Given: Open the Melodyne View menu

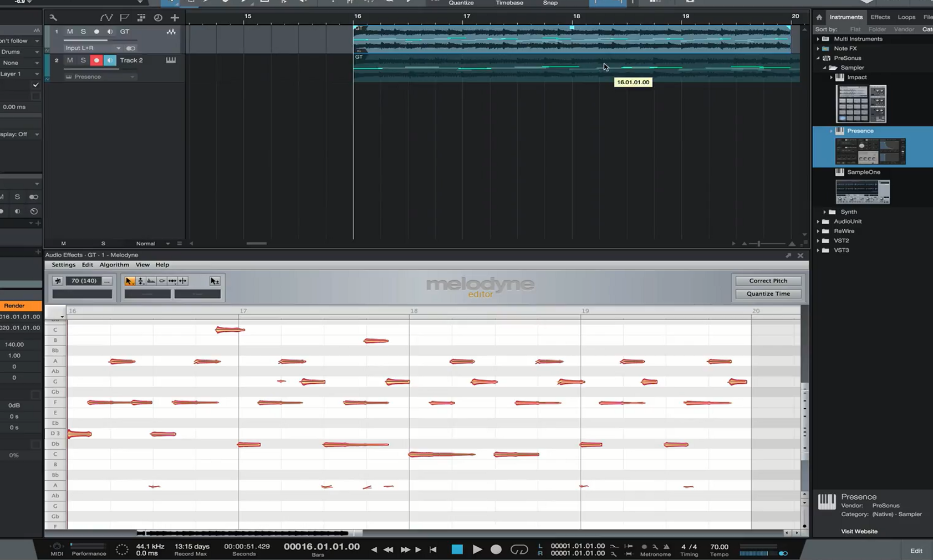Looking at the screenshot, I should point(142,265).
